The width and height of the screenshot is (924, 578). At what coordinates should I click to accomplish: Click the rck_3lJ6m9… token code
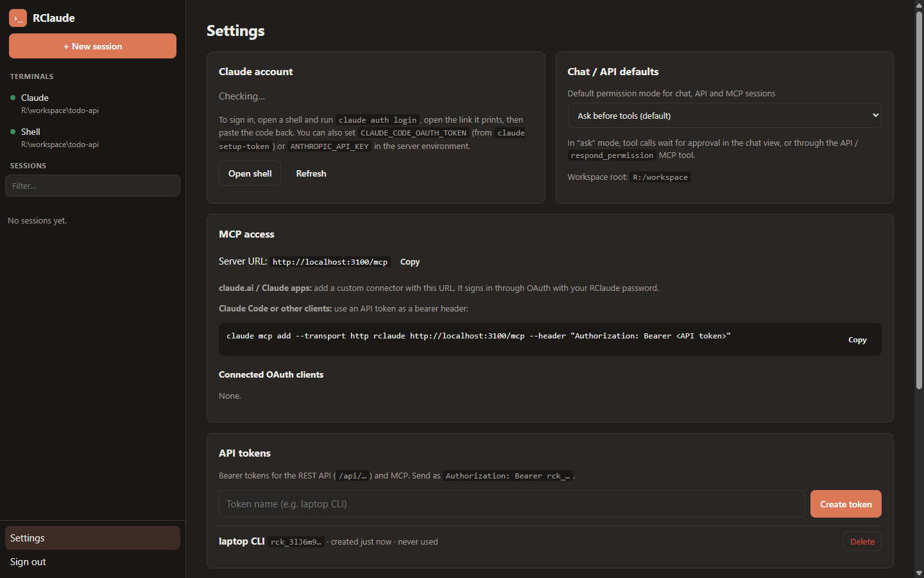[296, 542]
